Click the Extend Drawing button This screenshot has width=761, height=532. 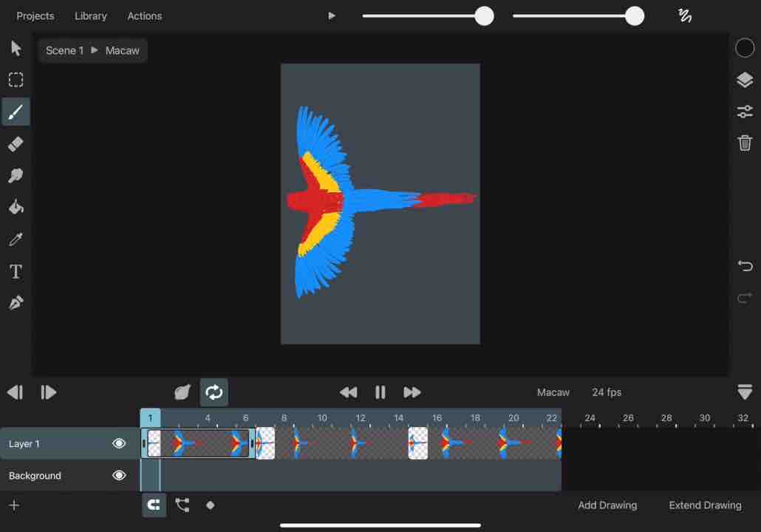coord(705,505)
